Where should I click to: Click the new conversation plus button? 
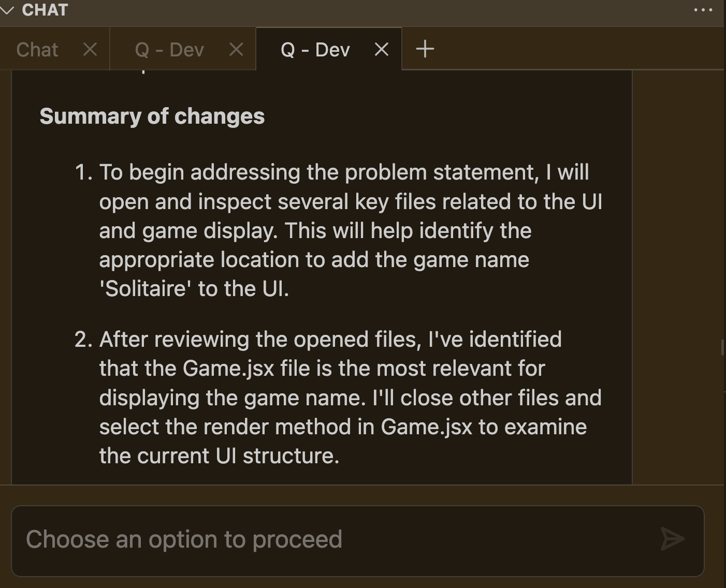[425, 49]
